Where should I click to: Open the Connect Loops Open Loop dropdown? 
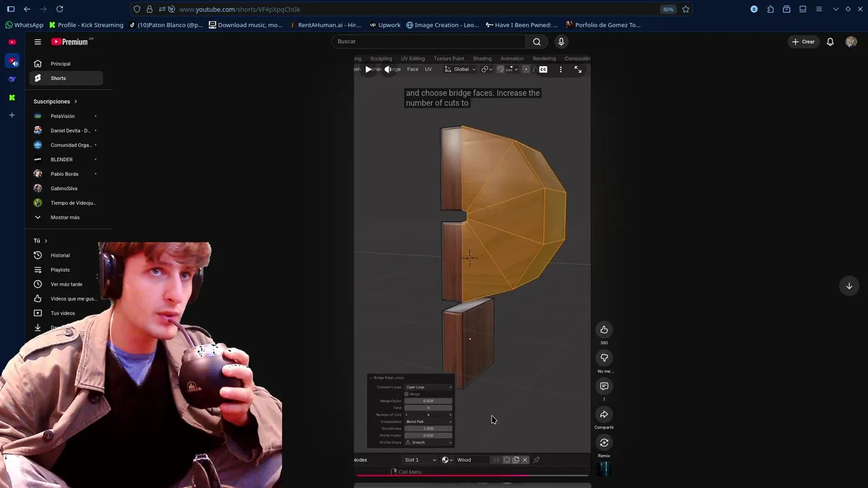pyautogui.click(x=429, y=387)
